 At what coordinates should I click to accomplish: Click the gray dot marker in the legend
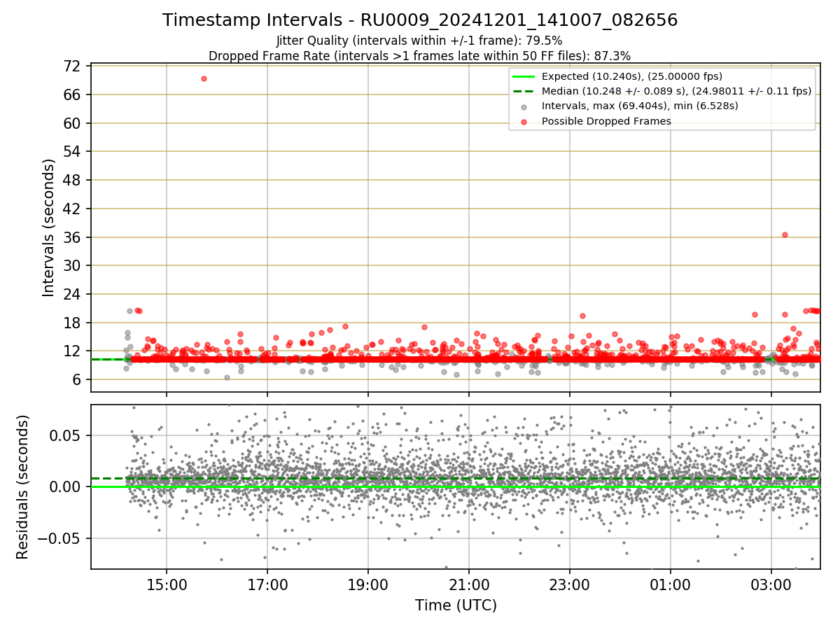click(524, 106)
